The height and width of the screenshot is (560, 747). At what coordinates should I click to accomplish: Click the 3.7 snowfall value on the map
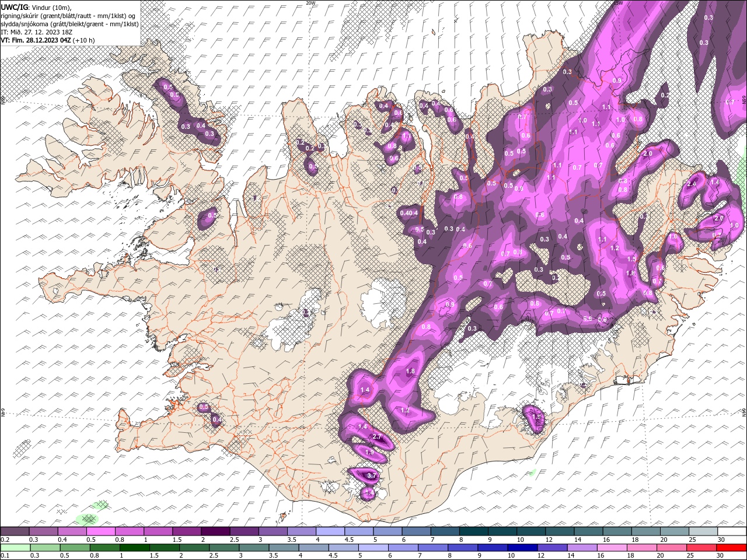pyautogui.click(x=371, y=476)
